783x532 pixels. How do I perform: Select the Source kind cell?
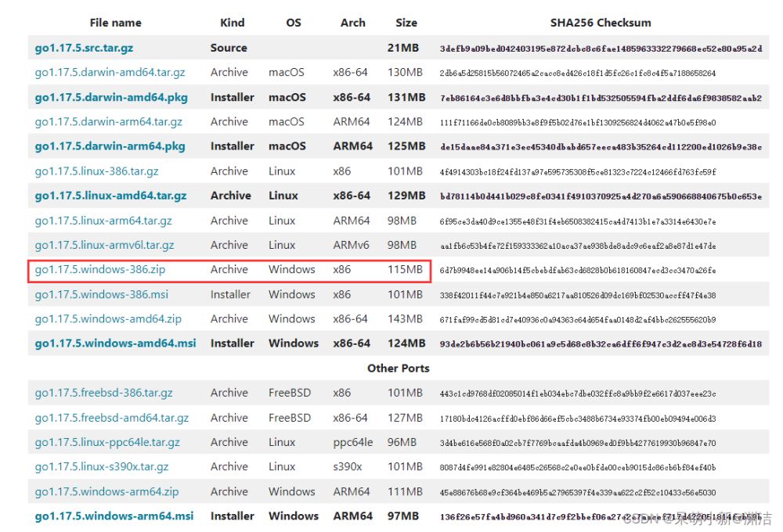pyautogui.click(x=229, y=48)
